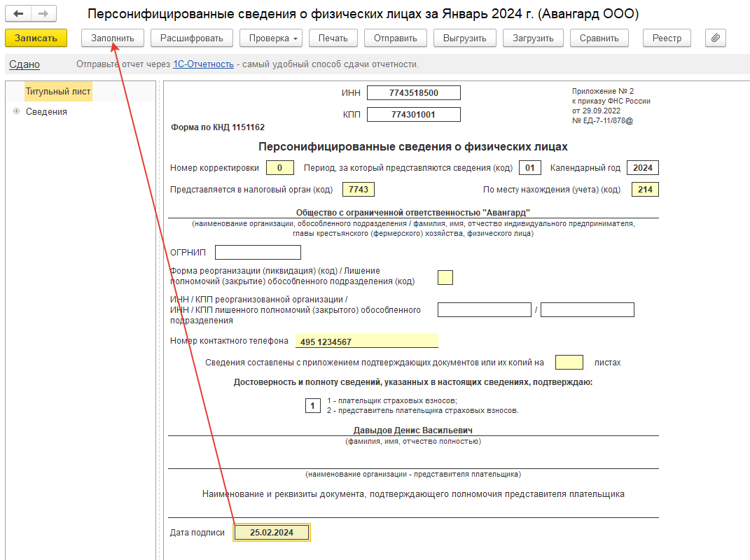The height and width of the screenshot is (560, 750).
Task: Click the Расшифровать button
Action: coord(191,38)
